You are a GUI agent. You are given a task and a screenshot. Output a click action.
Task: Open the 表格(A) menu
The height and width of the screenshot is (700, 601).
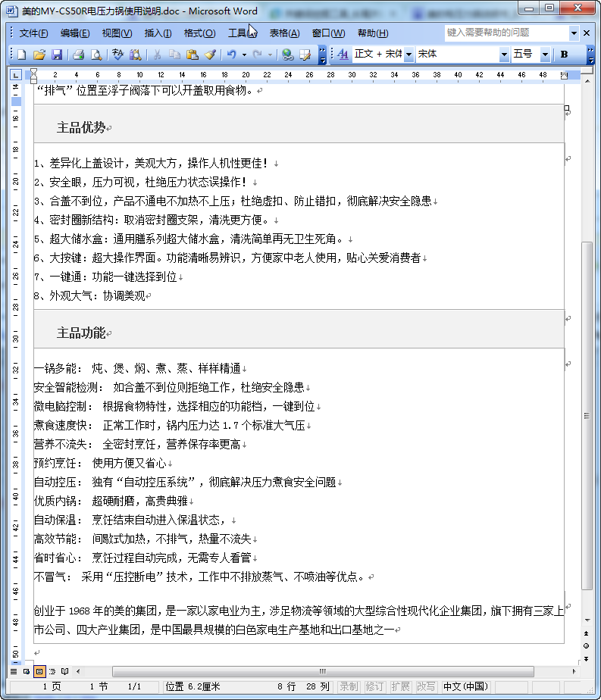tap(284, 33)
